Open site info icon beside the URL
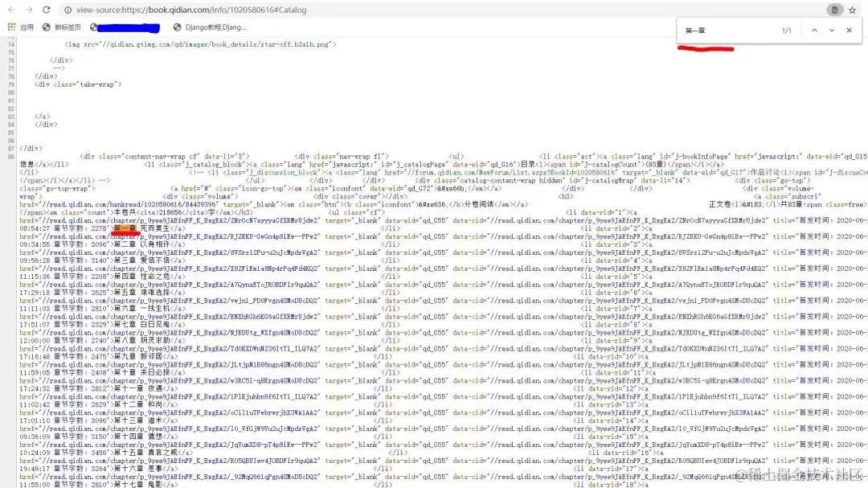This screenshot has height=488, width=868. 68,10
